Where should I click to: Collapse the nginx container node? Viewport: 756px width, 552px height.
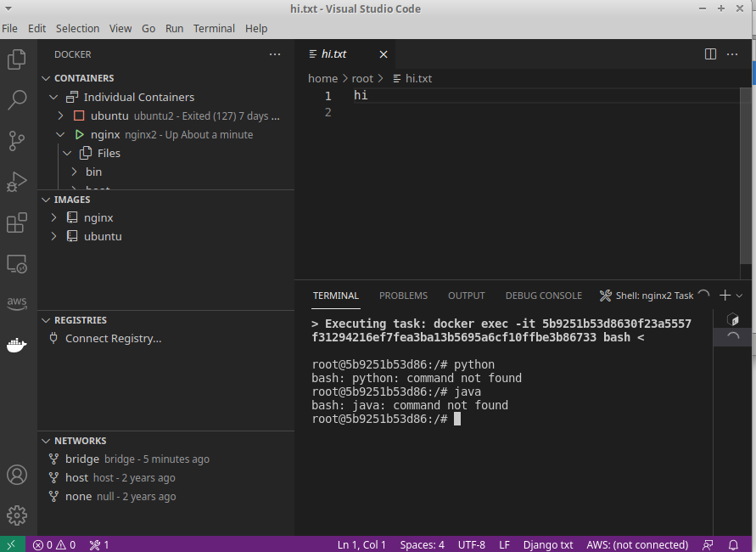coord(61,135)
